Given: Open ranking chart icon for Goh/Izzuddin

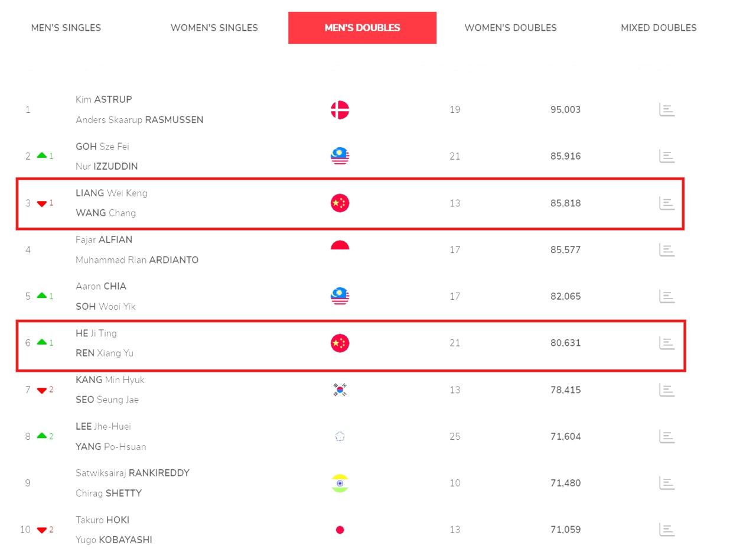Looking at the screenshot, I should point(667,157).
